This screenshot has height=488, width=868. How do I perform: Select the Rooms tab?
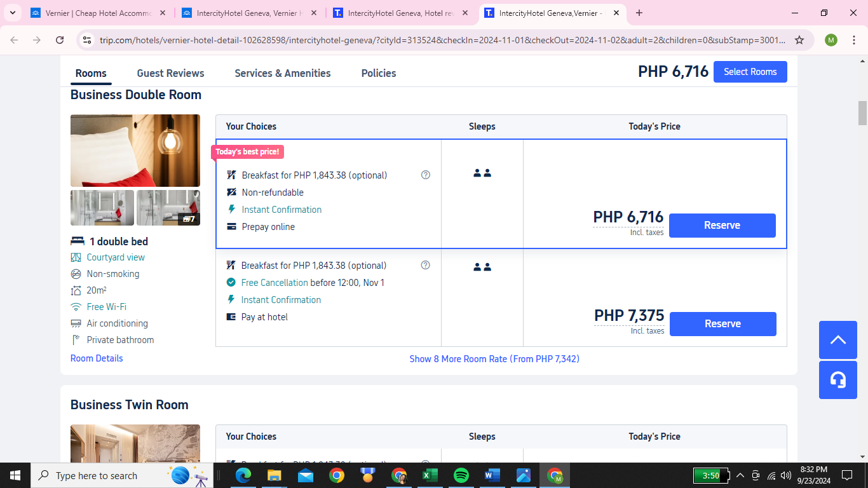[91, 73]
